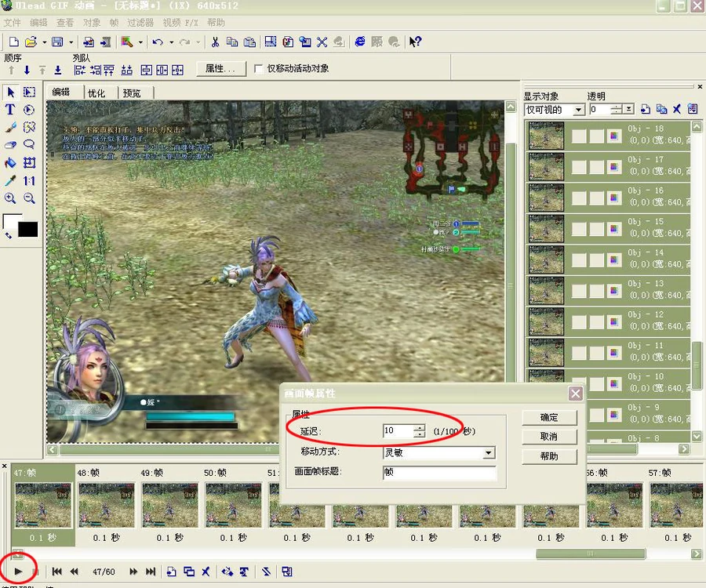Open dropdown arrow next to open icon
The width and height of the screenshot is (706, 588).
tap(44, 42)
